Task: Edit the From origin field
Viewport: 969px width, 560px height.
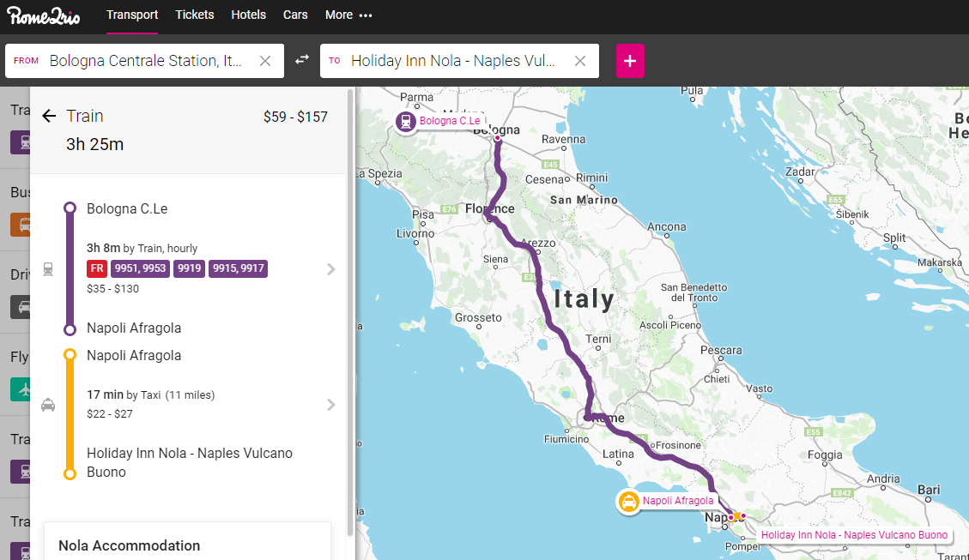Action: (144, 61)
